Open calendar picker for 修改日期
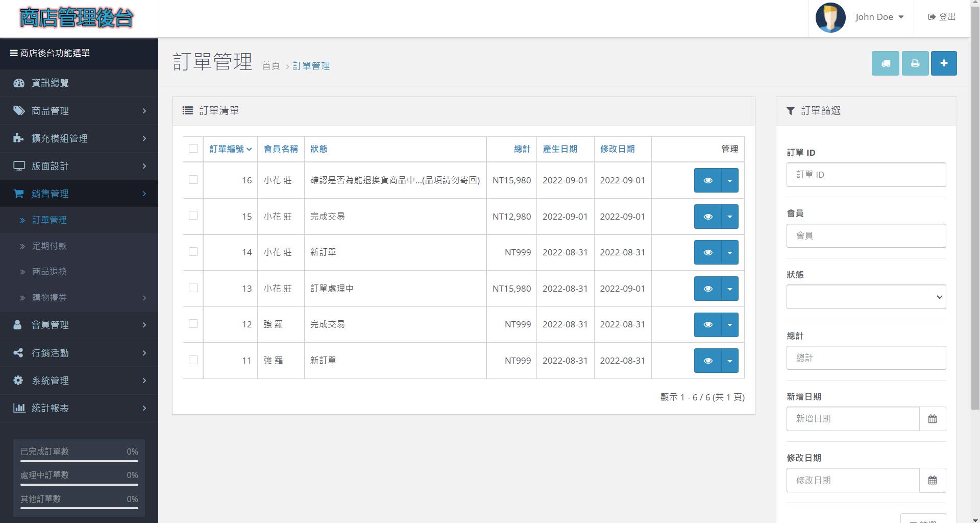 933,480
